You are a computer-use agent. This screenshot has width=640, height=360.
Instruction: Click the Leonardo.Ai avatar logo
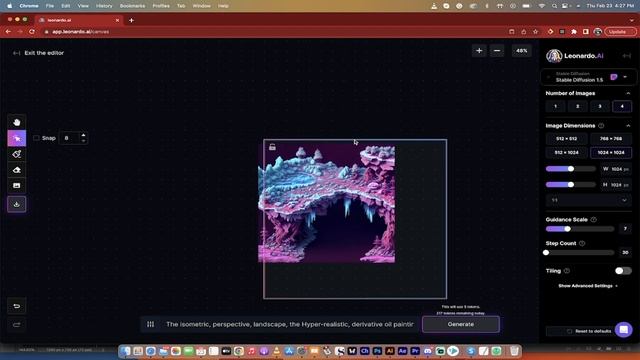pos(554,56)
